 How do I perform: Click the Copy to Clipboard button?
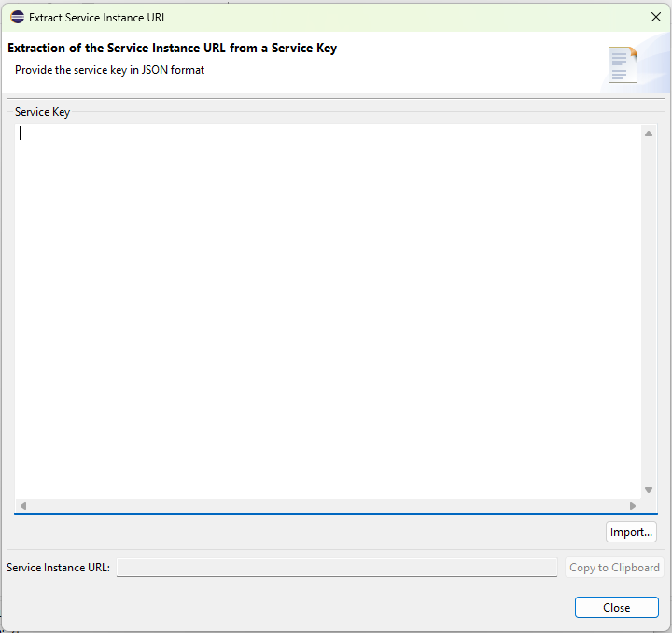tap(614, 568)
